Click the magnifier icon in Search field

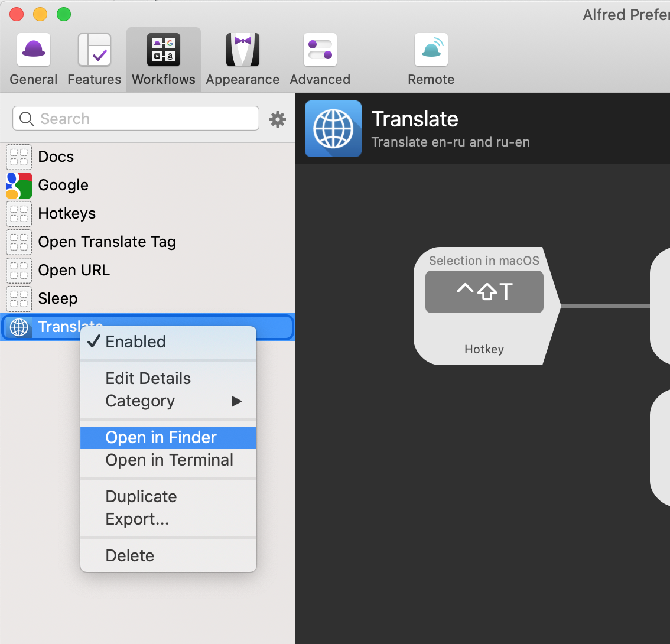(27, 119)
